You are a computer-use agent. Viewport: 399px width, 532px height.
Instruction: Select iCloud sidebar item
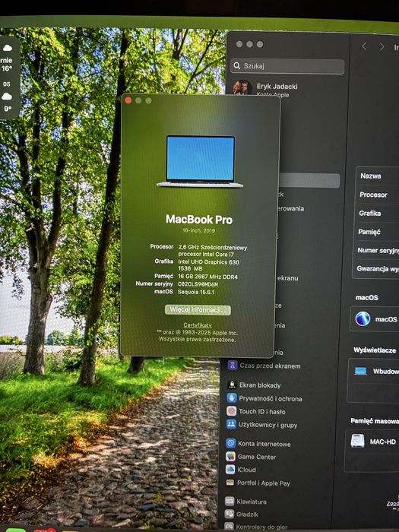[x=241, y=470]
